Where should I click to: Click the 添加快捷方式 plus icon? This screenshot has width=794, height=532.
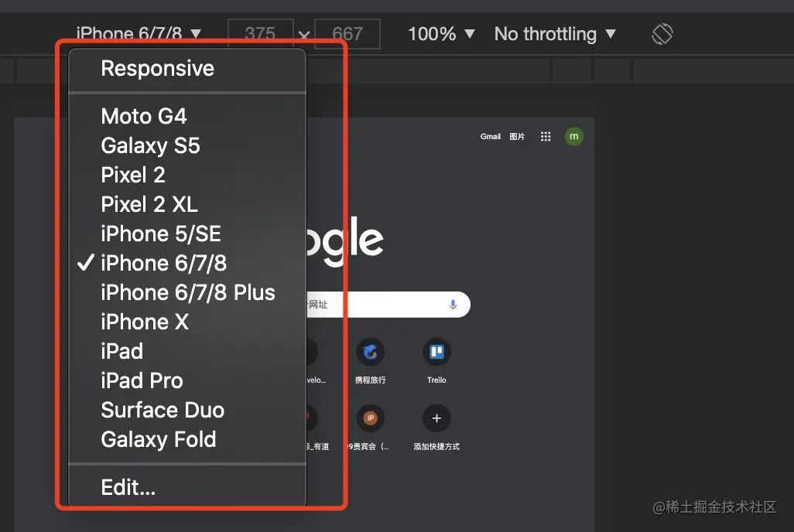[x=436, y=418]
